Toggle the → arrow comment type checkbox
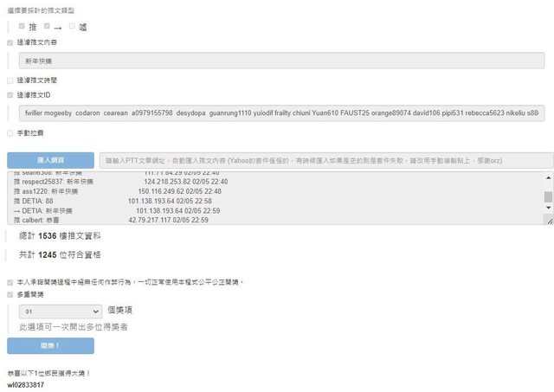Screen dimensions: 554x392 point(47,27)
